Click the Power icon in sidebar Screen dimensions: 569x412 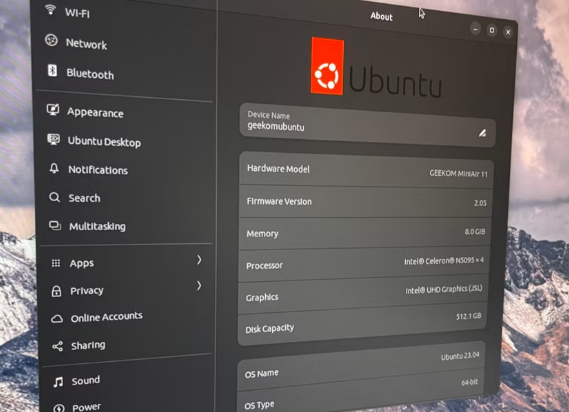59,408
